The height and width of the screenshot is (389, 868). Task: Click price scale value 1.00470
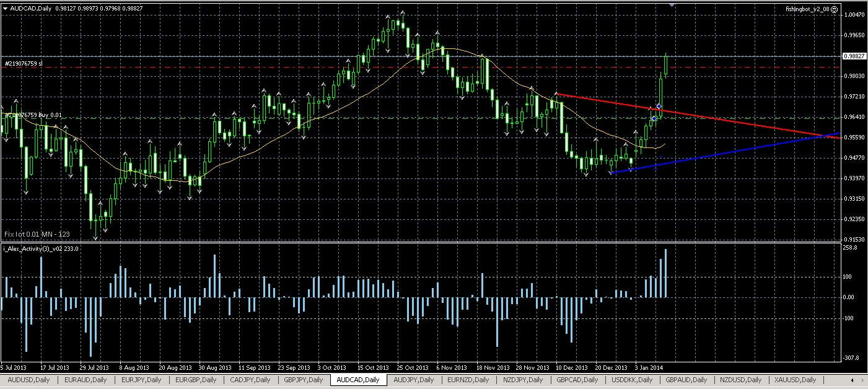tap(854, 14)
